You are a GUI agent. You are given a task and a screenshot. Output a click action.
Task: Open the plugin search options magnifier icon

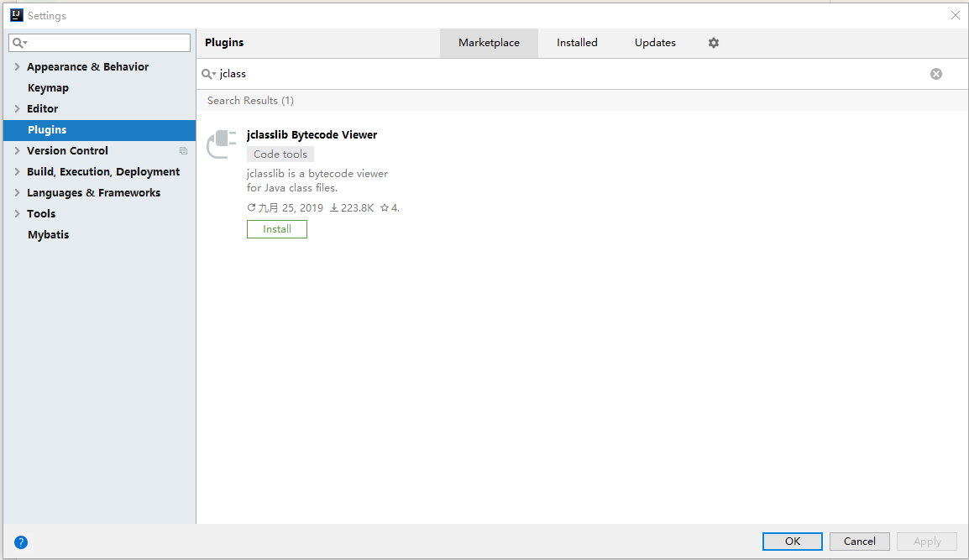tap(208, 74)
